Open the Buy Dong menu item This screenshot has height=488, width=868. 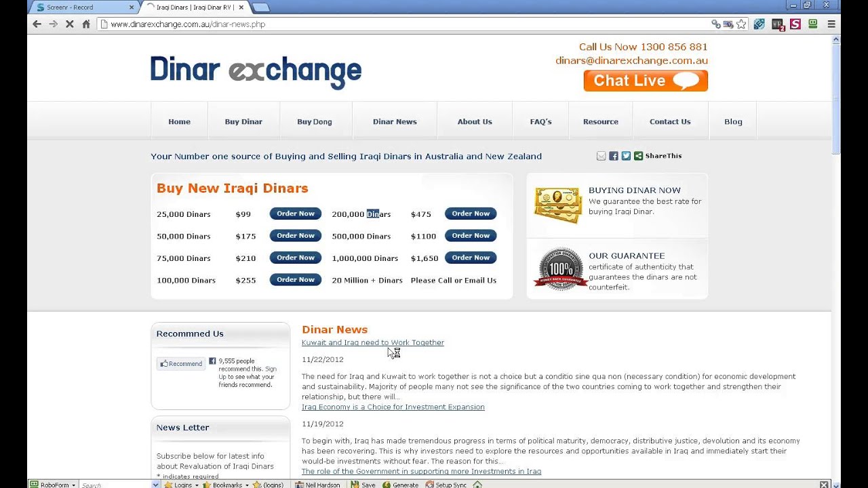(315, 122)
